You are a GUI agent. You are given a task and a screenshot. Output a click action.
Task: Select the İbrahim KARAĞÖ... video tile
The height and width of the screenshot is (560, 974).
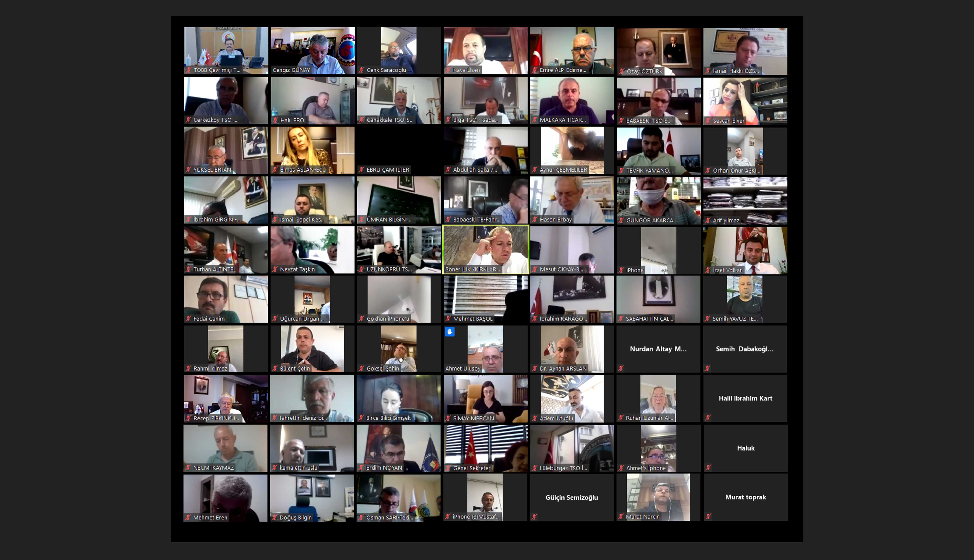572,299
